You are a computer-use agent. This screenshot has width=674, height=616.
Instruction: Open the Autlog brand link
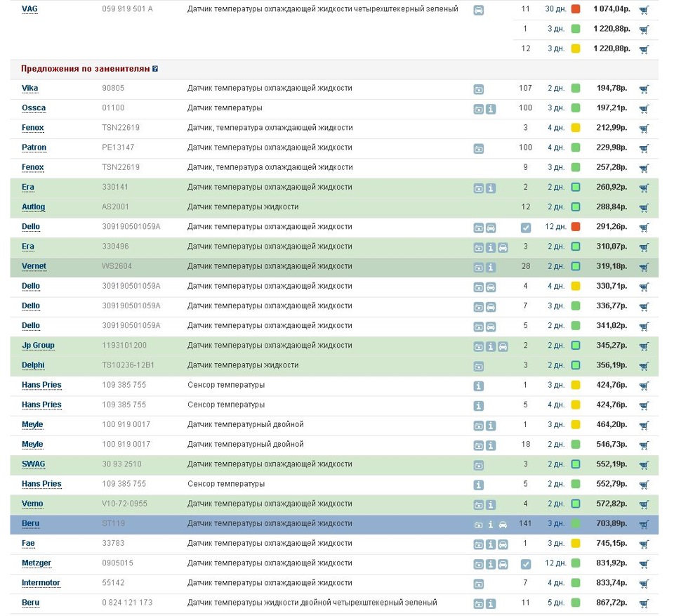coord(33,207)
